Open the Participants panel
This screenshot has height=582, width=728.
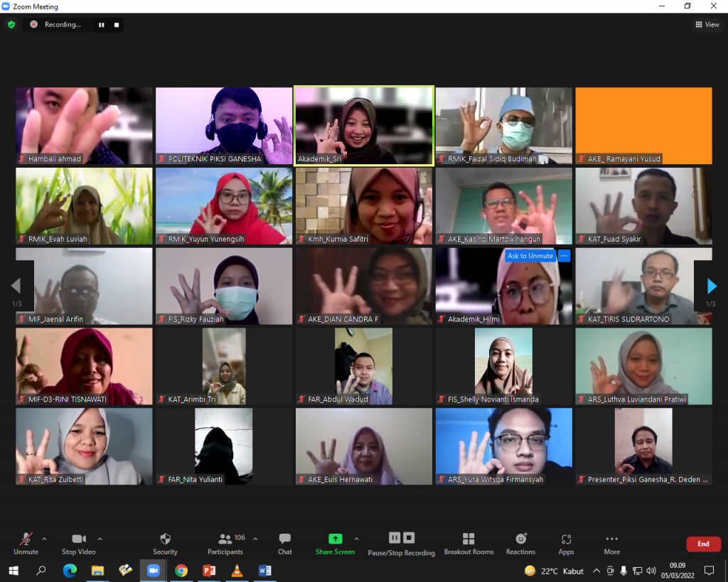pyautogui.click(x=225, y=544)
